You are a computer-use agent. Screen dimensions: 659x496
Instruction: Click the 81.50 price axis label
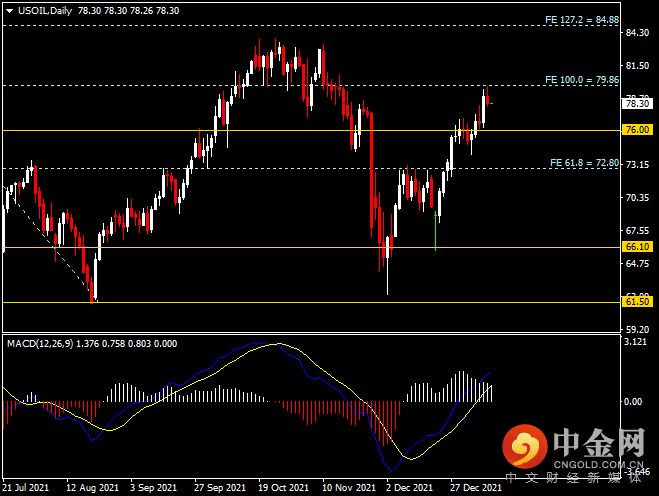(x=637, y=66)
